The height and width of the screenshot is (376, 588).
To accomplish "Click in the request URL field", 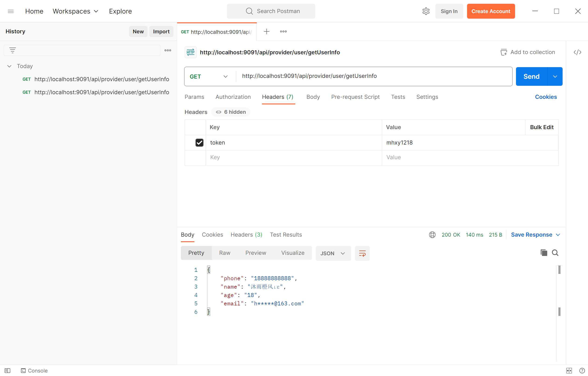I will pos(366,76).
